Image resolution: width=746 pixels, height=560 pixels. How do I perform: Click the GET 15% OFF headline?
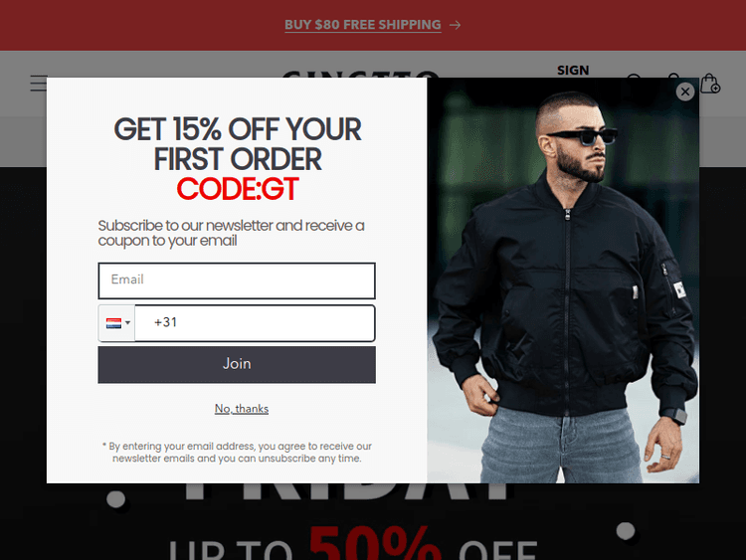[x=238, y=143]
